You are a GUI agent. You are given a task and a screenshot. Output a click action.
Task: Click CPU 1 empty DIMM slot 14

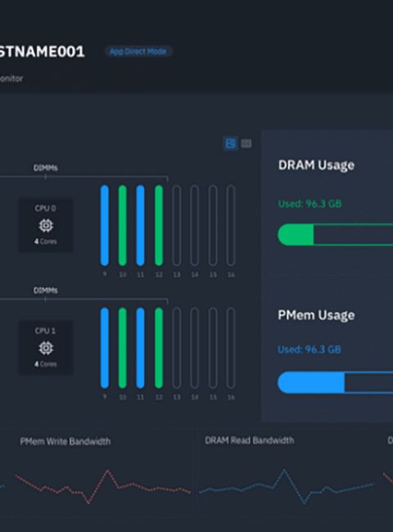(195, 348)
